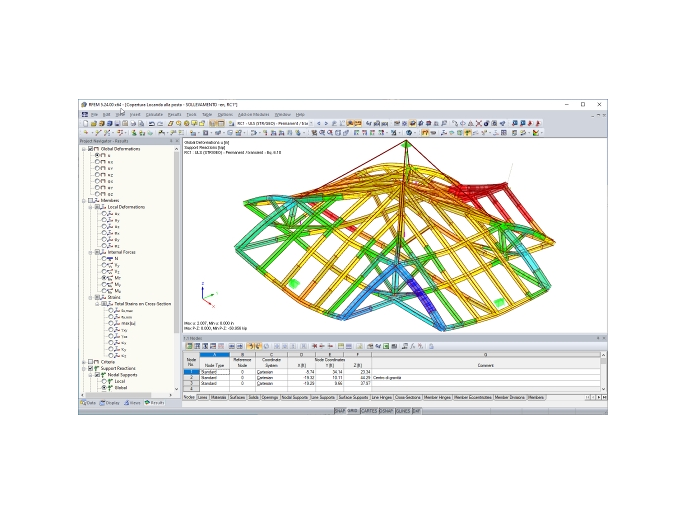Click the last icon in the second toolbar

pyautogui.click(x=536, y=133)
